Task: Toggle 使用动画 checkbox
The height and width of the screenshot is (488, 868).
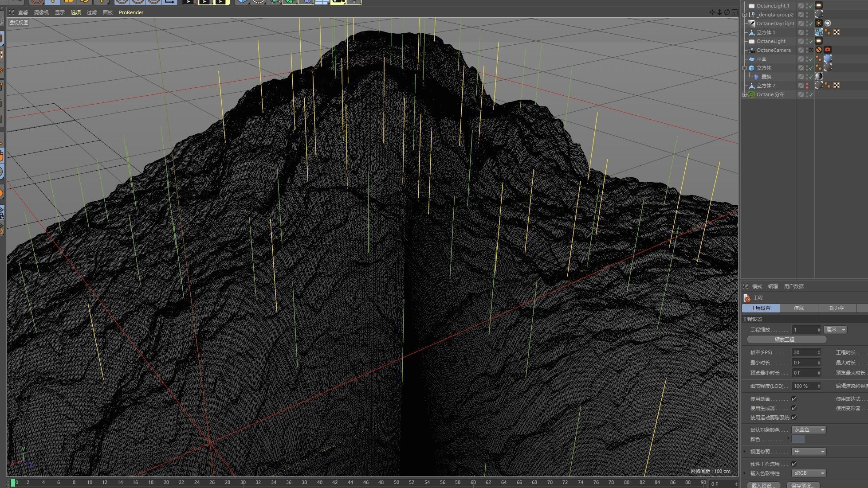Action: tap(794, 398)
